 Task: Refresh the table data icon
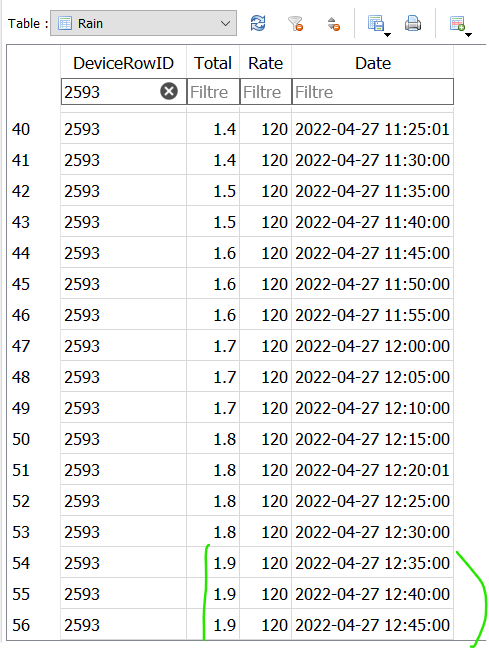pos(258,23)
